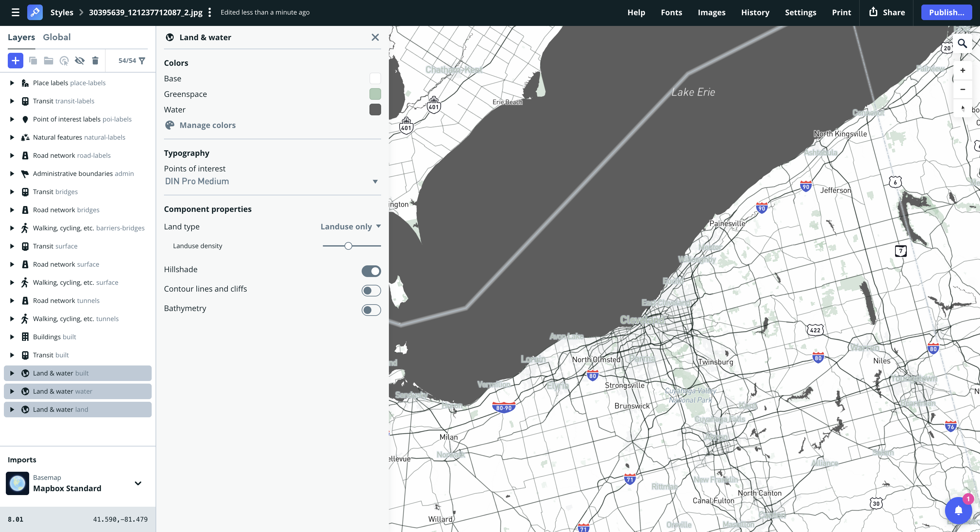Click the duplicate layers icon
Screen dimensions: 980x532
click(33, 61)
